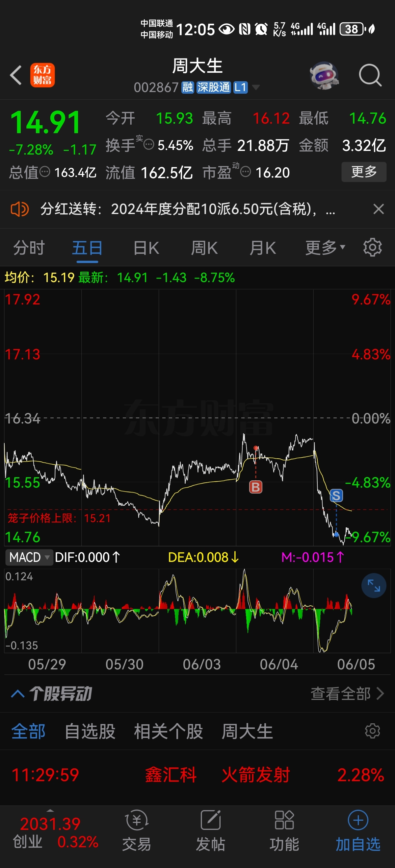The image size is (395, 868).
Task: Select the 五日 tab
Action: coord(87,248)
